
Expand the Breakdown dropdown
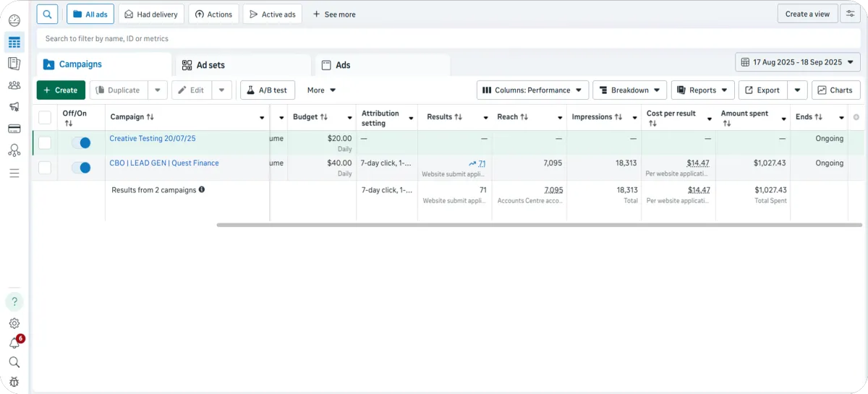[x=629, y=90]
